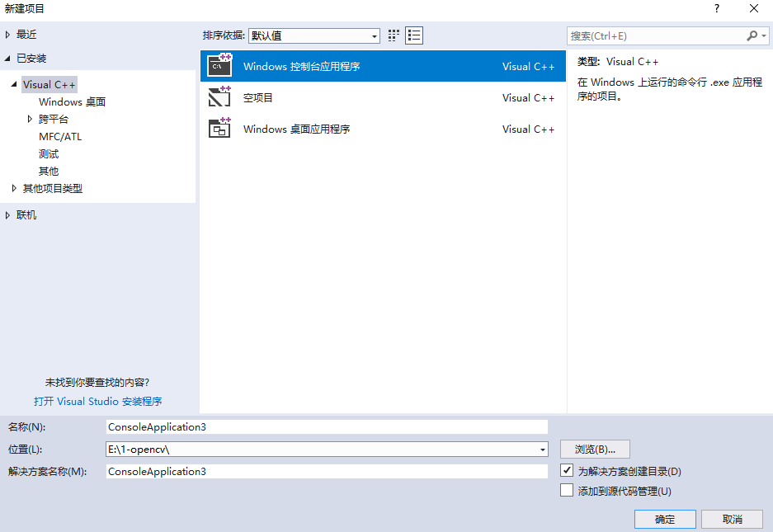Viewport: 773px width, 532px height.
Task: Click the 联机 label
Action: [x=26, y=215]
